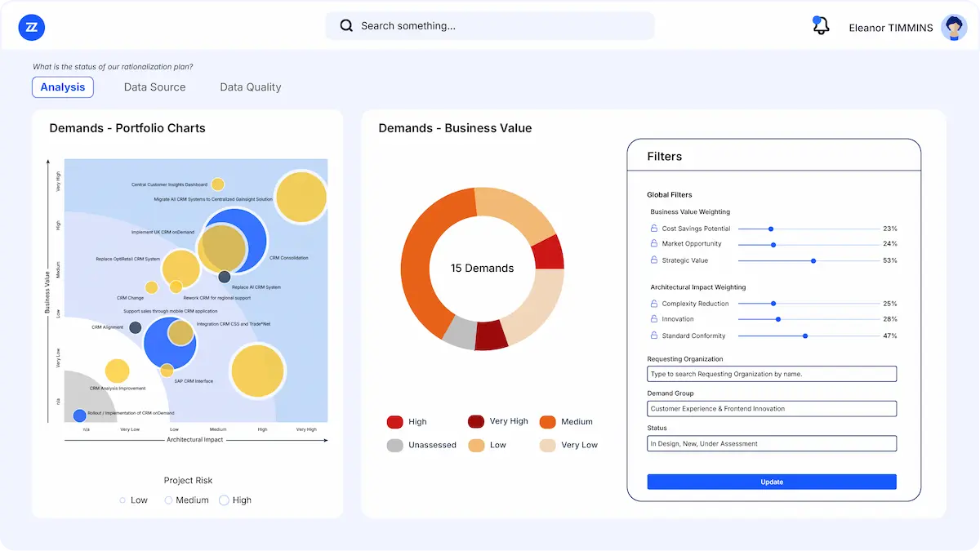Open the Status filter field
980x551 pixels.
(772, 443)
